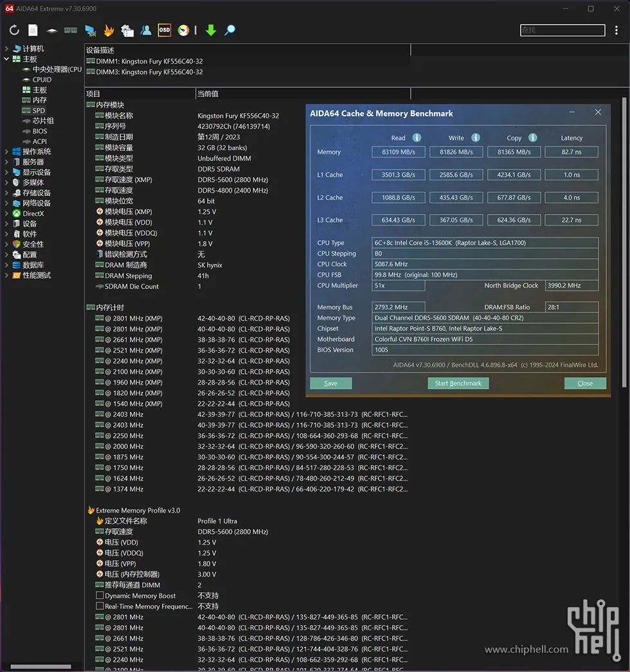Click the shield icon for 安全性
Screen dimensions: 630x672
[17, 244]
